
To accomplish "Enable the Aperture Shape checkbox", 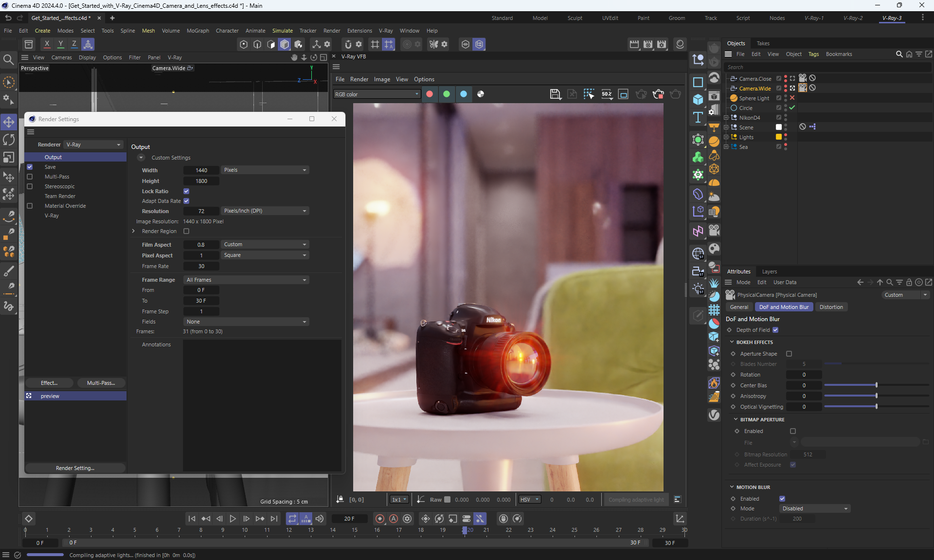I will pyautogui.click(x=789, y=354).
